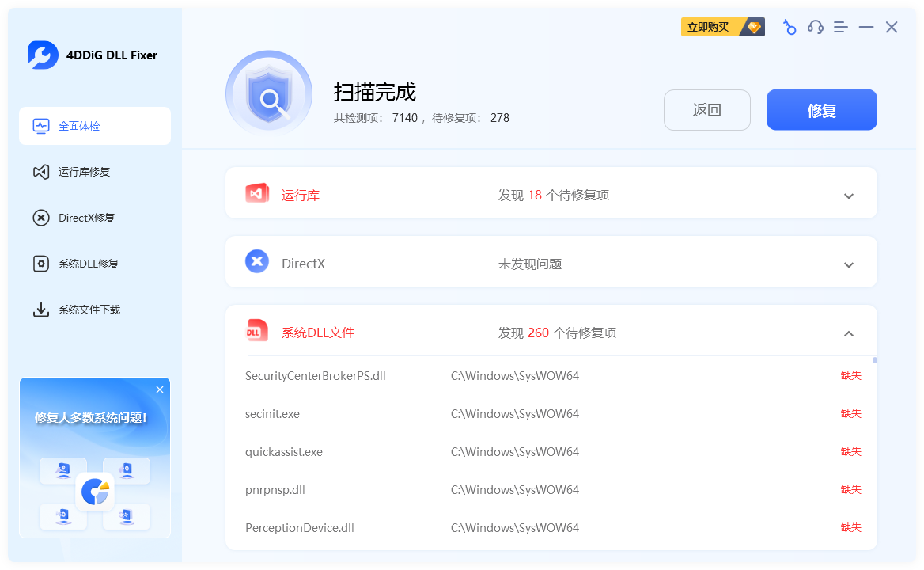
Task: Click the 运行库 section label
Action: click(x=301, y=196)
